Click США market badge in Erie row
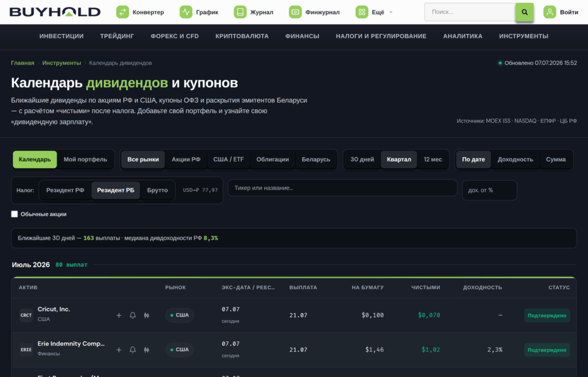 pos(180,350)
